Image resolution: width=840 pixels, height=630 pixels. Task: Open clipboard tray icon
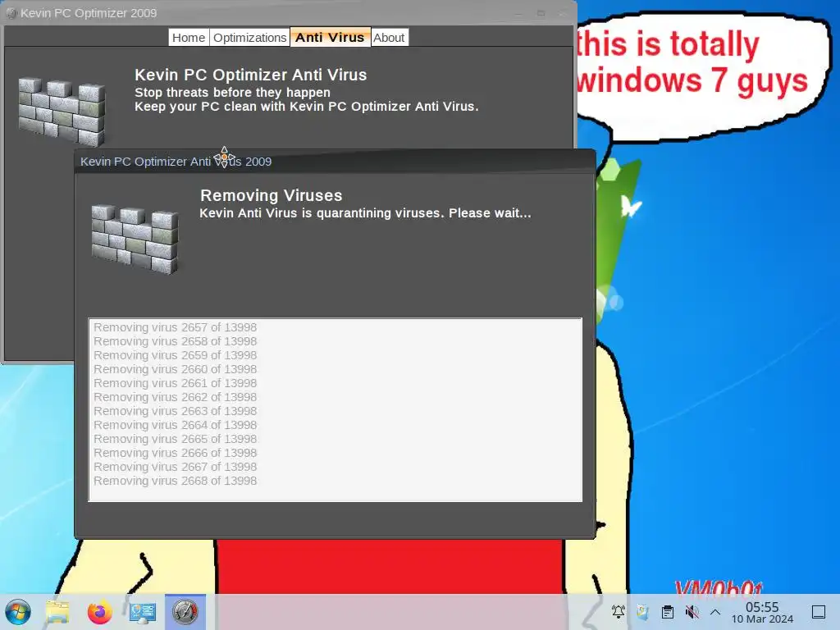click(x=668, y=611)
